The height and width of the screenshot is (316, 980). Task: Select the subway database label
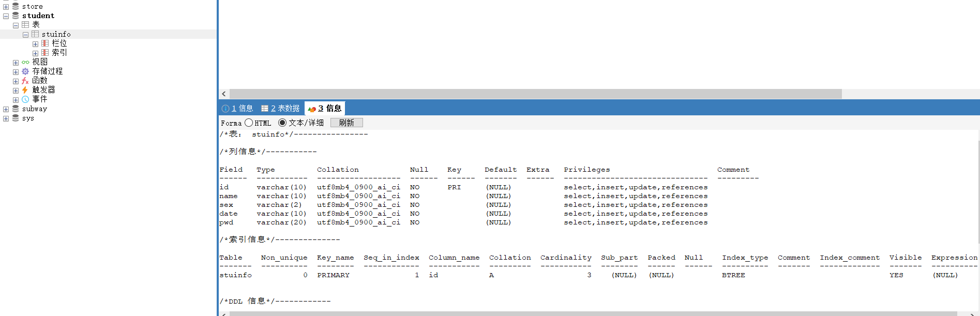click(x=35, y=109)
